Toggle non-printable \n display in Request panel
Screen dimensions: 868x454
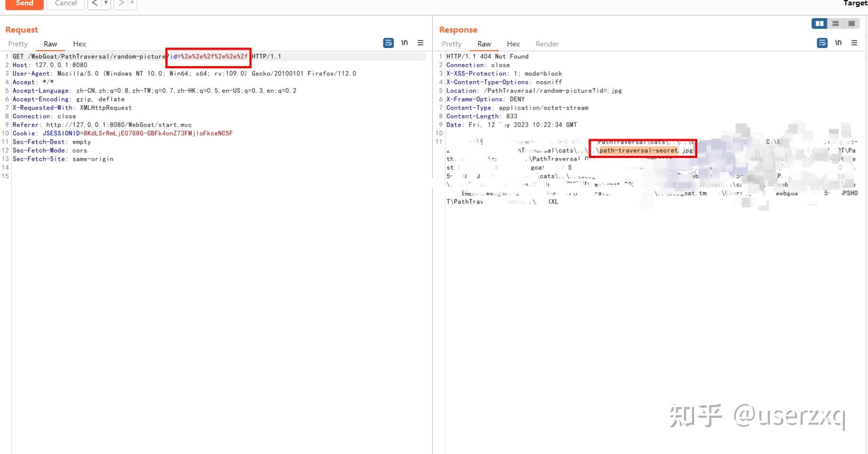click(404, 43)
